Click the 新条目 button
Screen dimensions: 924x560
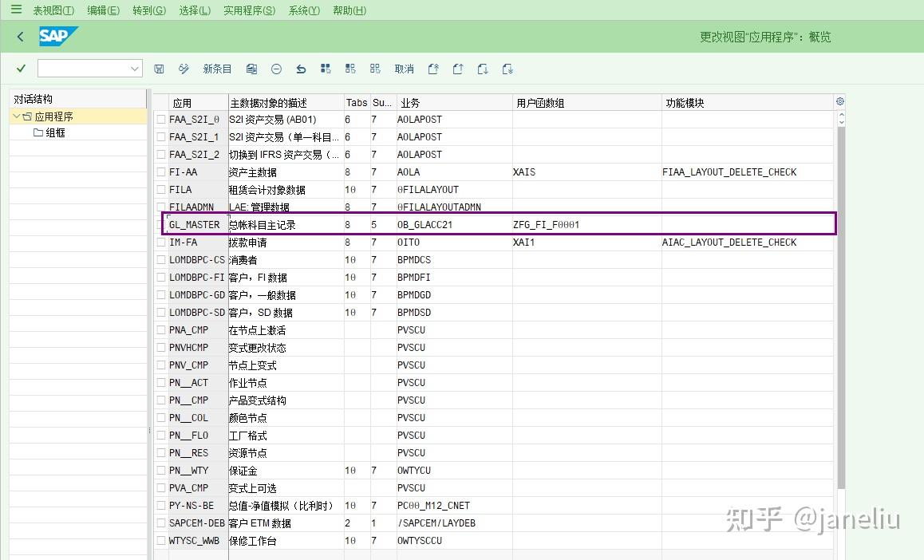pos(217,69)
